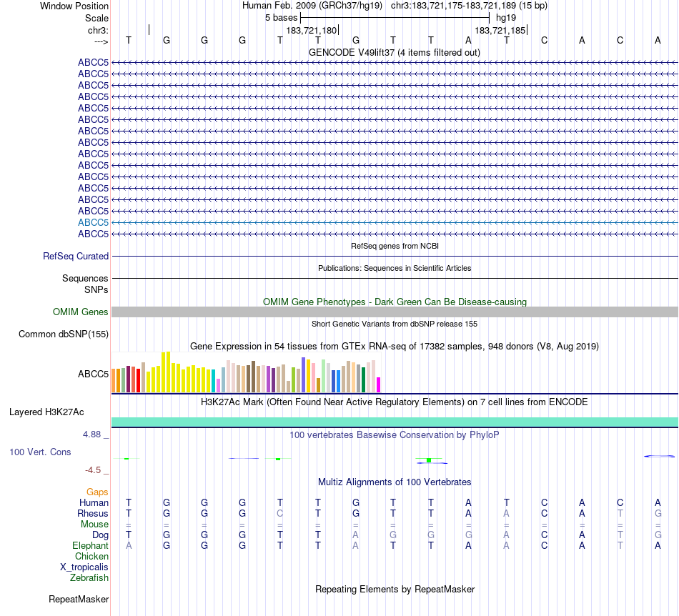
Task: Click the tallest yellow bar in the GTEx chart
Action: pos(169,372)
